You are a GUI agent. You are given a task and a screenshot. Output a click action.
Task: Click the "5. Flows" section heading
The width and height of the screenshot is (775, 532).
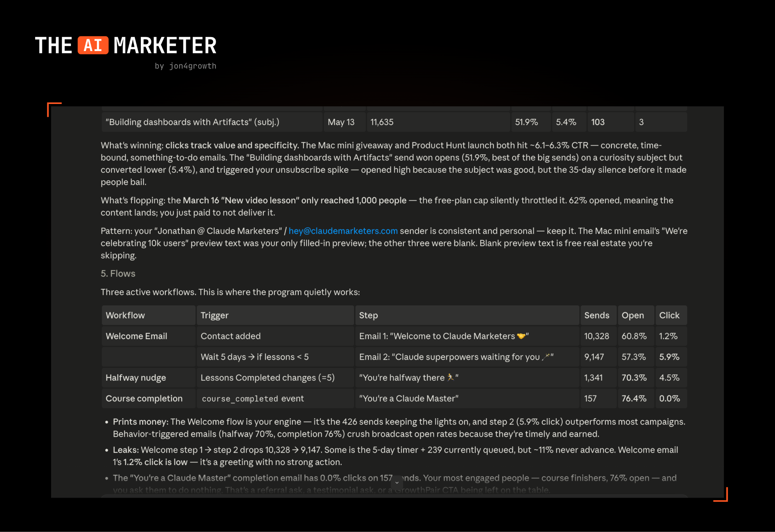click(x=118, y=274)
